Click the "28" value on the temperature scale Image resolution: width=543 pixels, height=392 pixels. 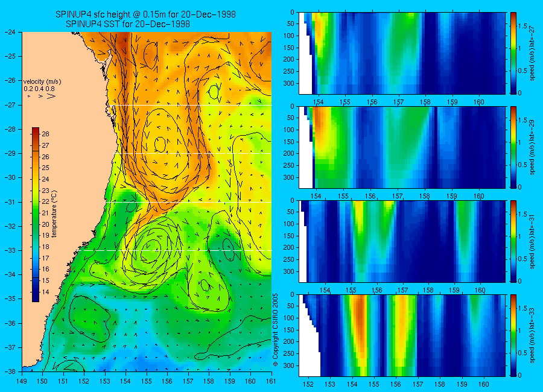point(45,134)
